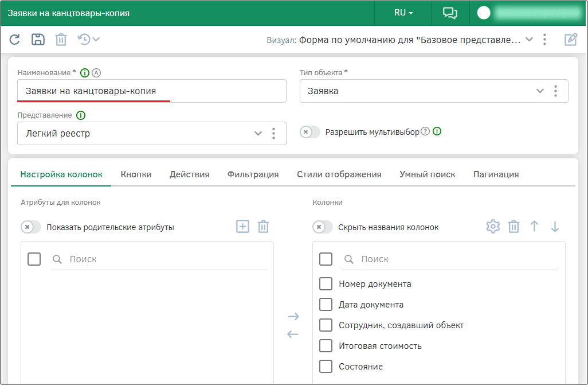
Task: Move column down with the down arrow
Action: click(x=555, y=227)
